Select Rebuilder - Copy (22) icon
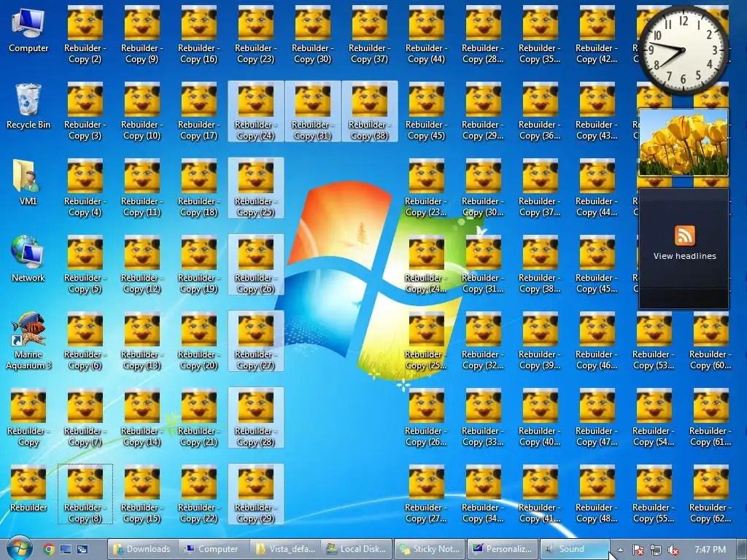 tap(198, 494)
